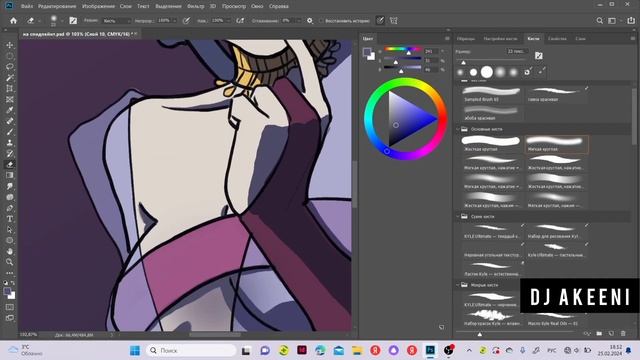Screen dimensions: 640x360
Task: Collapse the general brushes folder group
Action: pos(458,129)
